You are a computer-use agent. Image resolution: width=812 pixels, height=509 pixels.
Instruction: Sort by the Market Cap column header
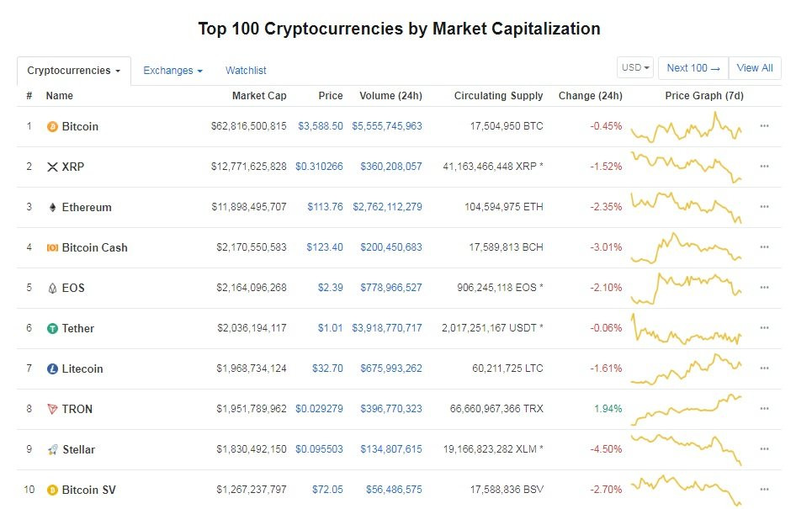tap(259, 96)
